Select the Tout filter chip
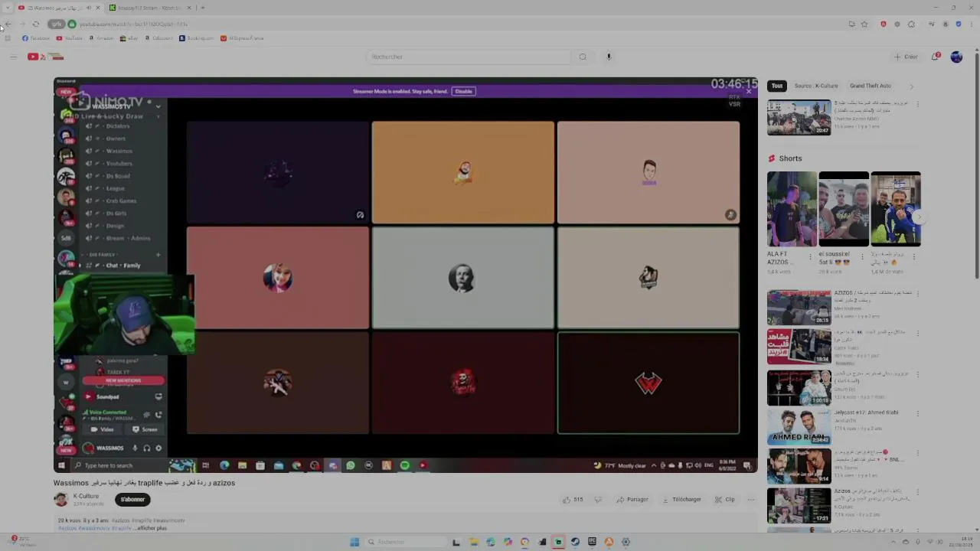 point(777,86)
